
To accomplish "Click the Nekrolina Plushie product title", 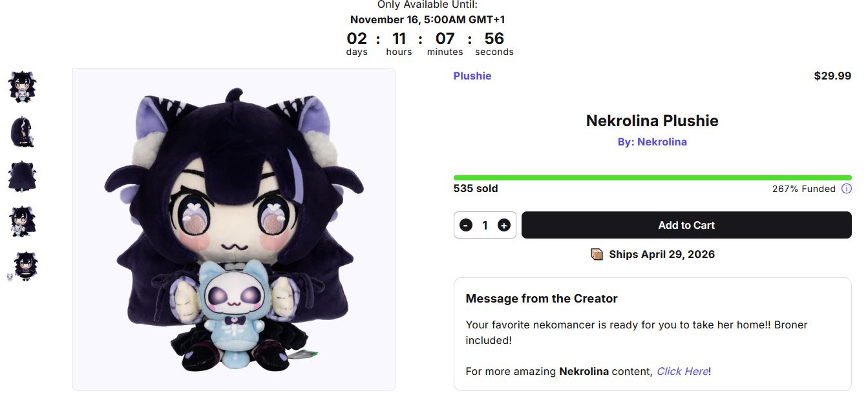I will (x=652, y=121).
